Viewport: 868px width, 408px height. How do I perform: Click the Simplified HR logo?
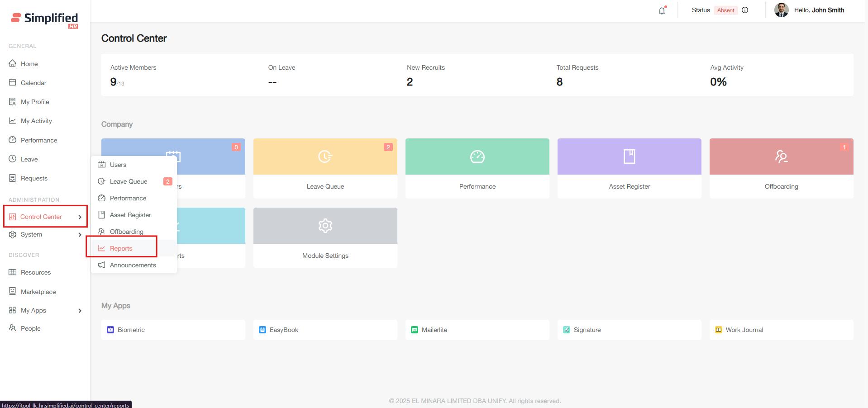click(44, 19)
